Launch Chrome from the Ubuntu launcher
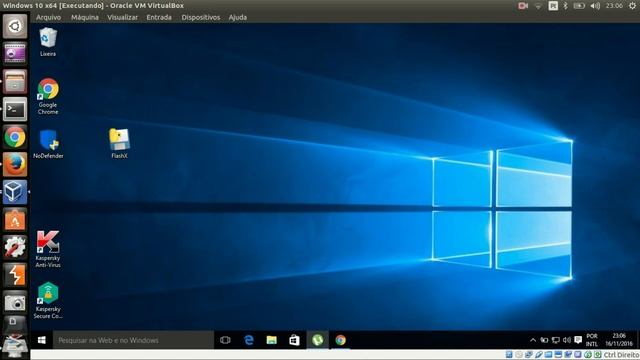Viewport: 640px width, 360px height. tap(15, 137)
